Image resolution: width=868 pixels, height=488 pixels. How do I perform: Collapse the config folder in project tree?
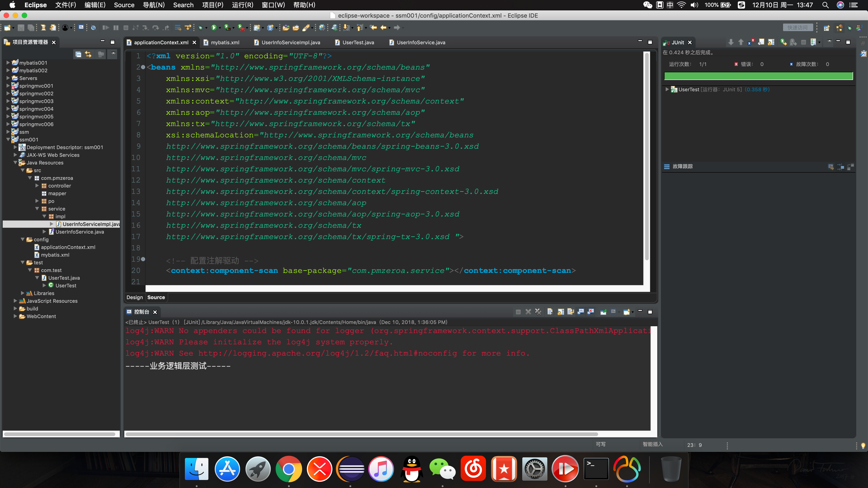(23, 239)
